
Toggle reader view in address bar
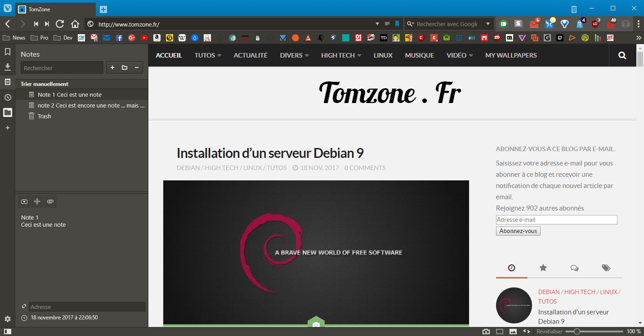pyautogui.click(x=387, y=24)
